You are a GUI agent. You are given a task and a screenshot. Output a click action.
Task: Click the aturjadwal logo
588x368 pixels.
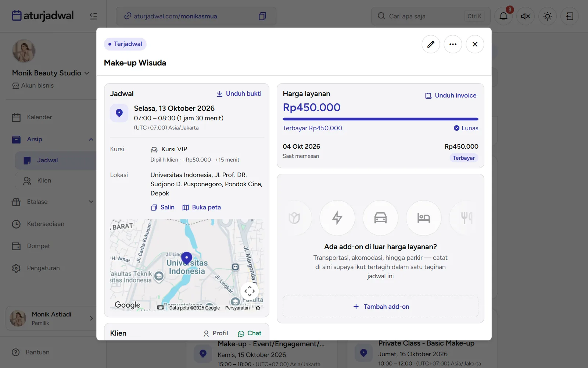(43, 15)
